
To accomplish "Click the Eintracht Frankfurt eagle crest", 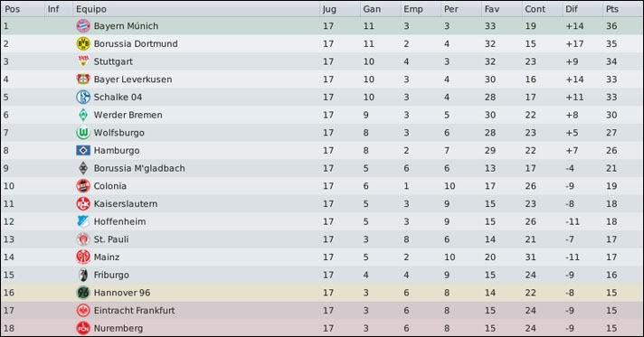I will (83, 310).
